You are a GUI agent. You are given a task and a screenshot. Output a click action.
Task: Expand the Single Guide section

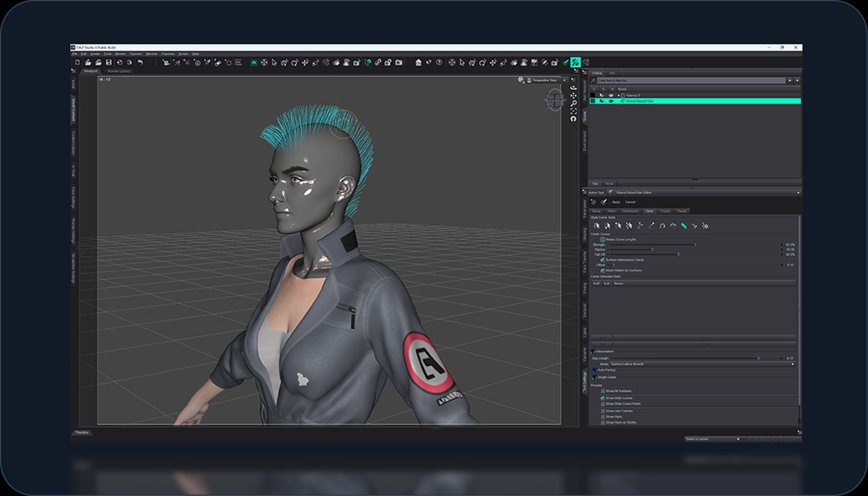pyautogui.click(x=594, y=377)
